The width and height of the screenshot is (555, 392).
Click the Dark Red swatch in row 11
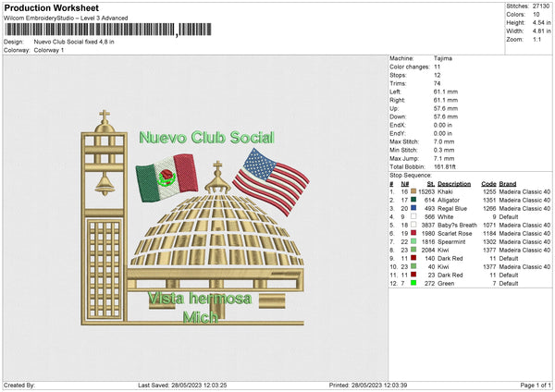413,275
